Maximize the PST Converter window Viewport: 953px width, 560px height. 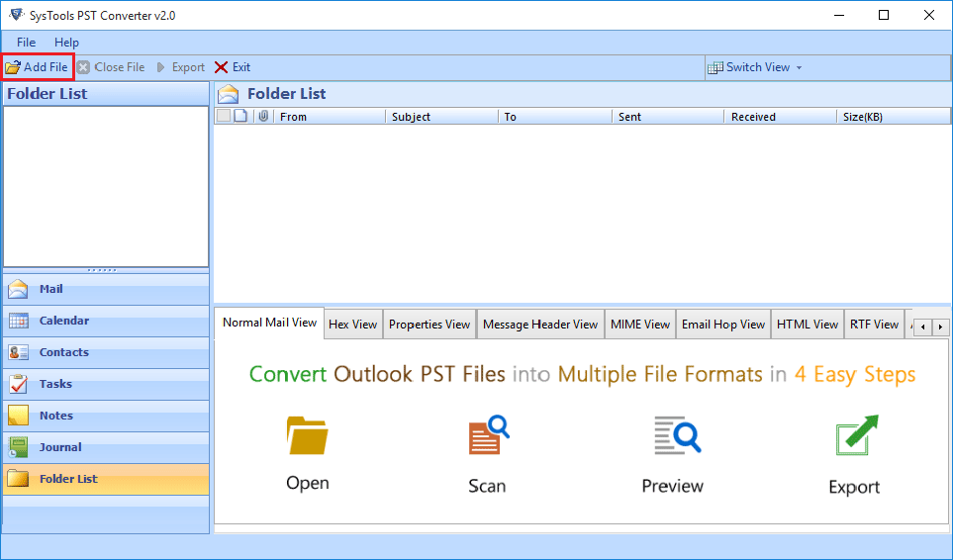(884, 15)
